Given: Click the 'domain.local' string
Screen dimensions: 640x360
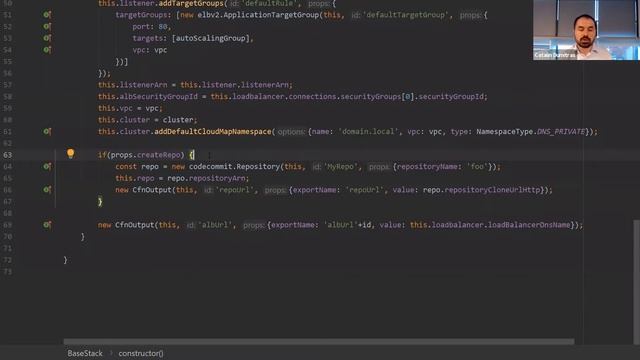Looking at the screenshot, I should click(x=368, y=131).
